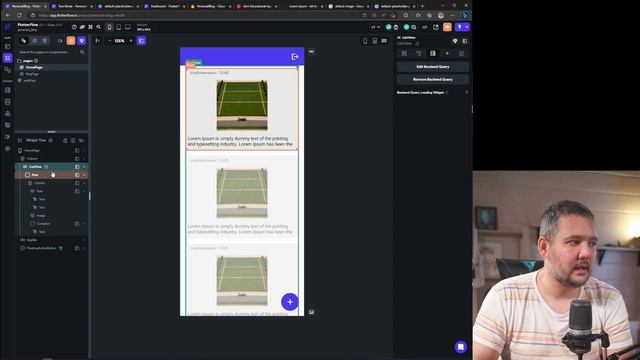Open the custom code sidebar icon

[7, 137]
